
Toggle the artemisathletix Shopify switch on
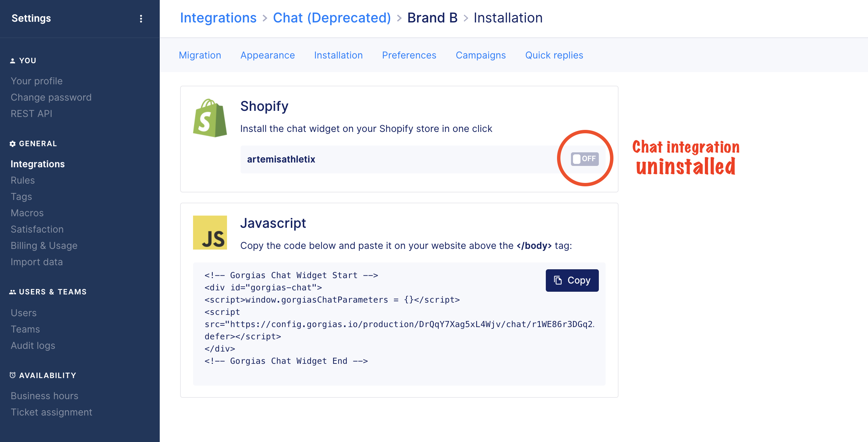click(x=585, y=159)
